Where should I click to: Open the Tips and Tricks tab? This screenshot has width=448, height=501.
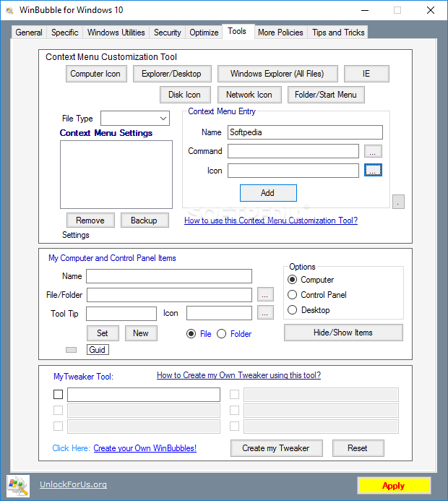(x=338, y=33)
